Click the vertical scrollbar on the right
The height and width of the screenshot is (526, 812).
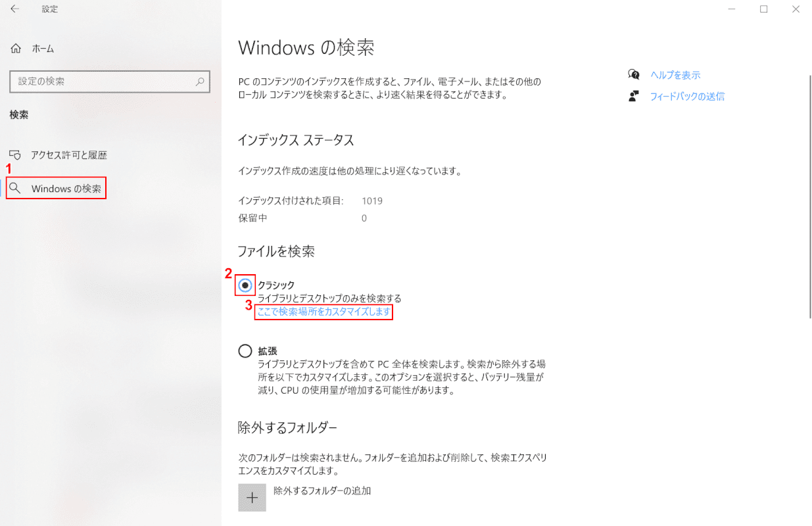click(x=809, y=197)
